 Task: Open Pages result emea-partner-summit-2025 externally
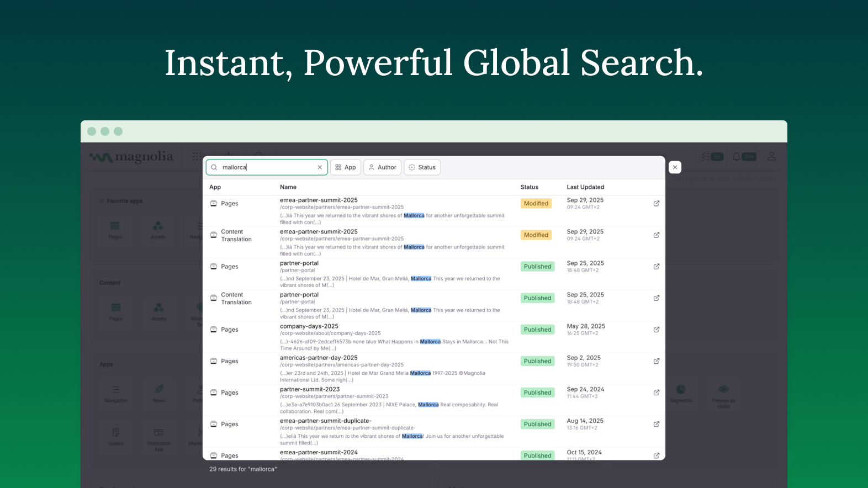click(x=657, y=204)
